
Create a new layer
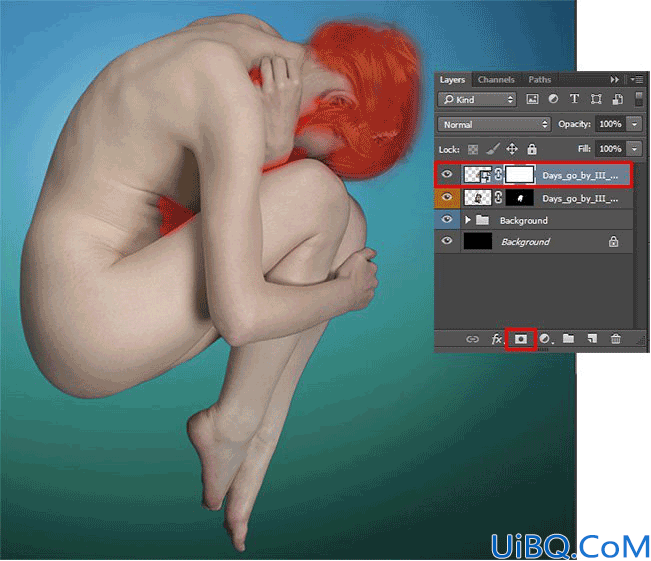[592, 339]
